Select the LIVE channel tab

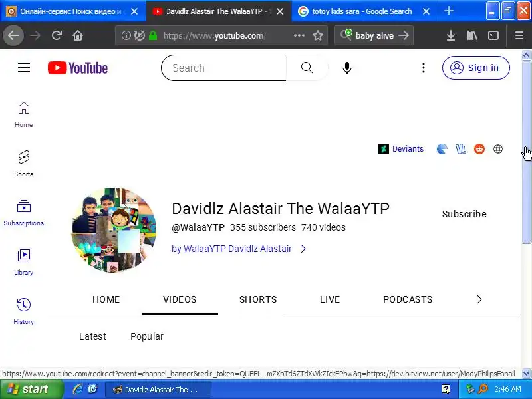pyautogui.click(x=330, y=299)
